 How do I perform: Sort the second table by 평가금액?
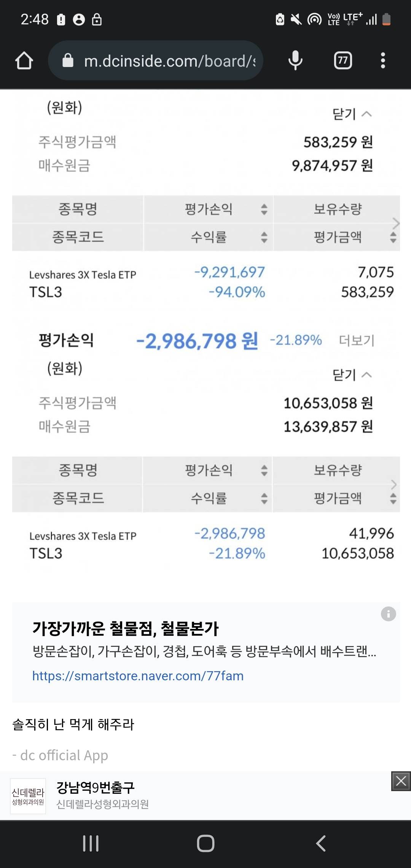click(393, 498)
